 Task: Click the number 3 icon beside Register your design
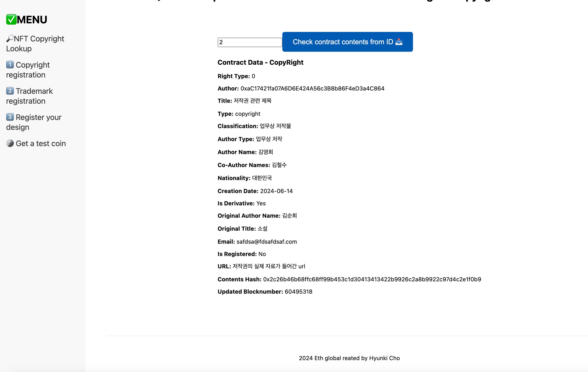10,117
